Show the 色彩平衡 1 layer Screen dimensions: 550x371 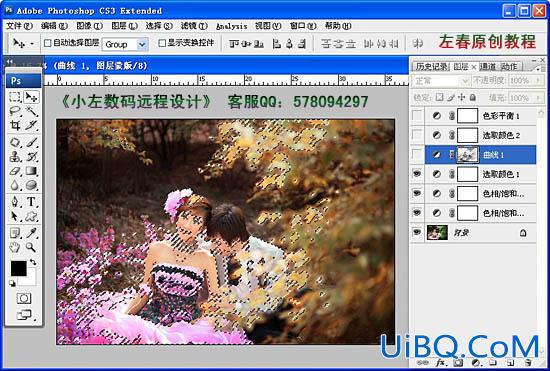[417, 115]
